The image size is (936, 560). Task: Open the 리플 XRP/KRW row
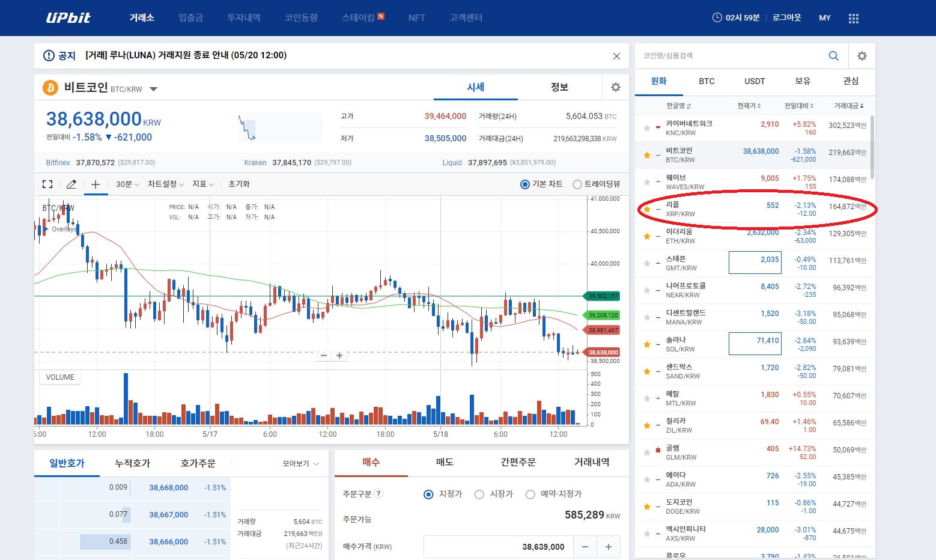coord(755,209)
